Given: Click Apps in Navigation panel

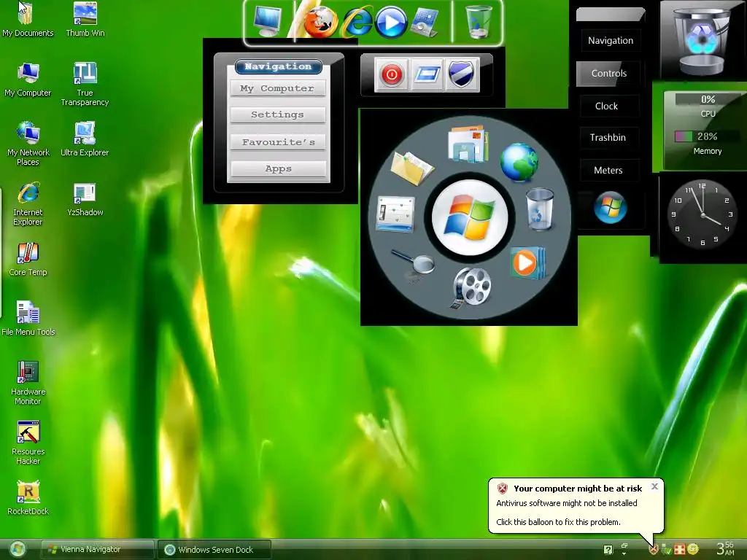Looking at the screenshot, I should pyautogui.click(x=278, y=168).
